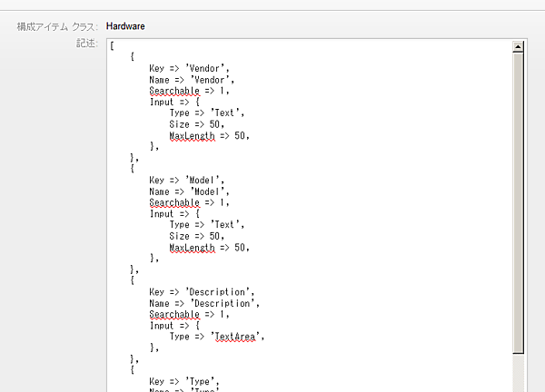
Task: Click the vertical scrollbar thumb
Action: tap(518, 200)
